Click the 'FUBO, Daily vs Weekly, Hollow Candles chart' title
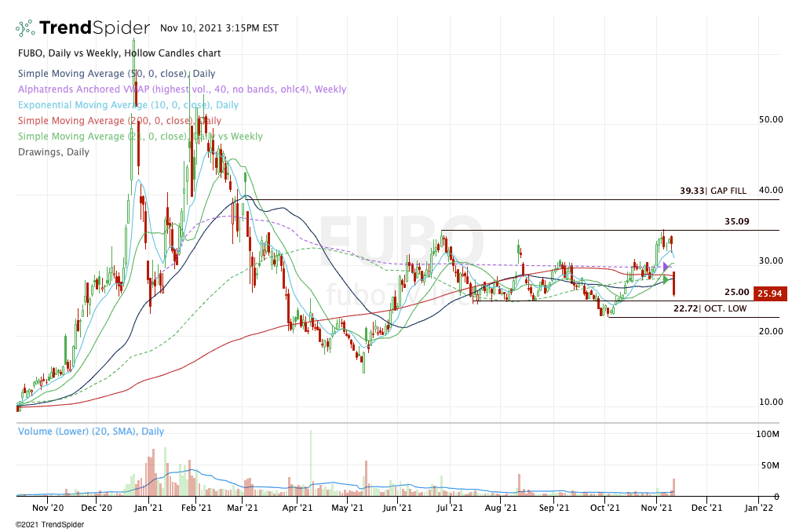 coord(119,53)
